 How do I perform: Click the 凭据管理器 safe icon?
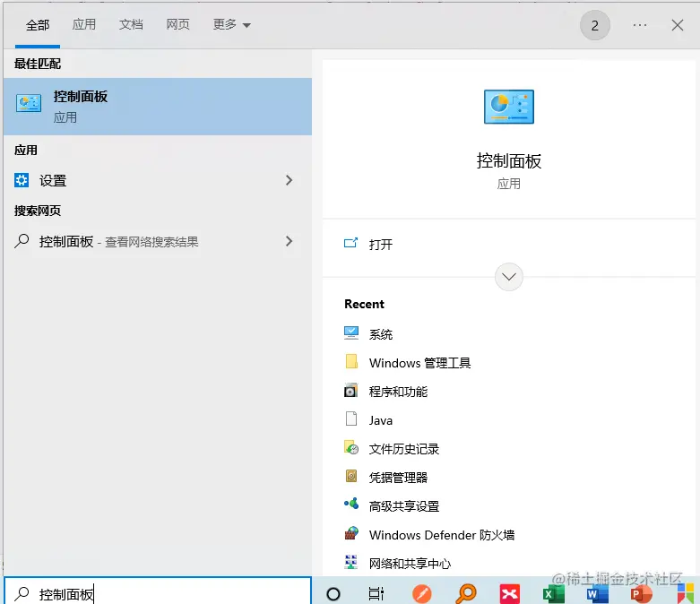click(351, 477)
